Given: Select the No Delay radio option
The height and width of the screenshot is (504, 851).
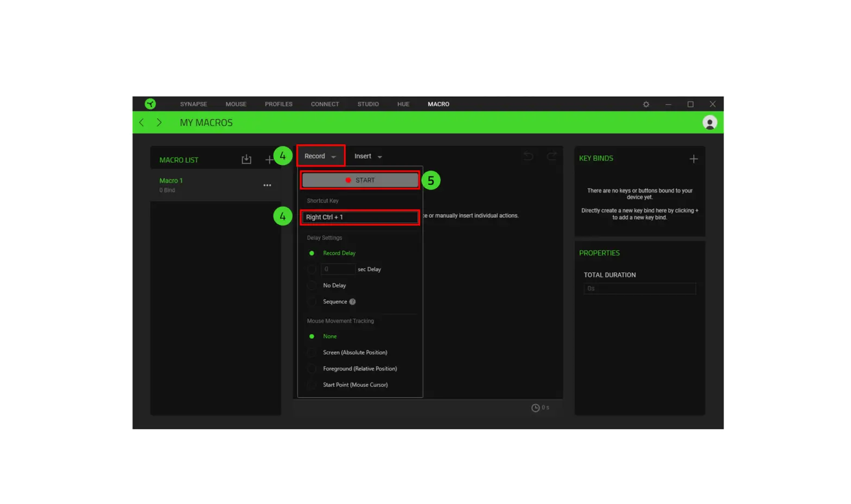Looking at the screenshot, I should [312, 285].
